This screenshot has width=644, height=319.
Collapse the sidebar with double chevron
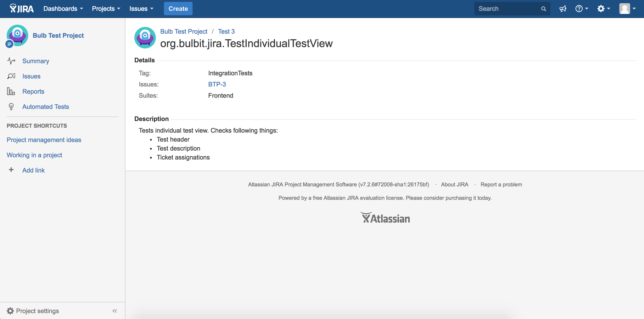point(114,311)
